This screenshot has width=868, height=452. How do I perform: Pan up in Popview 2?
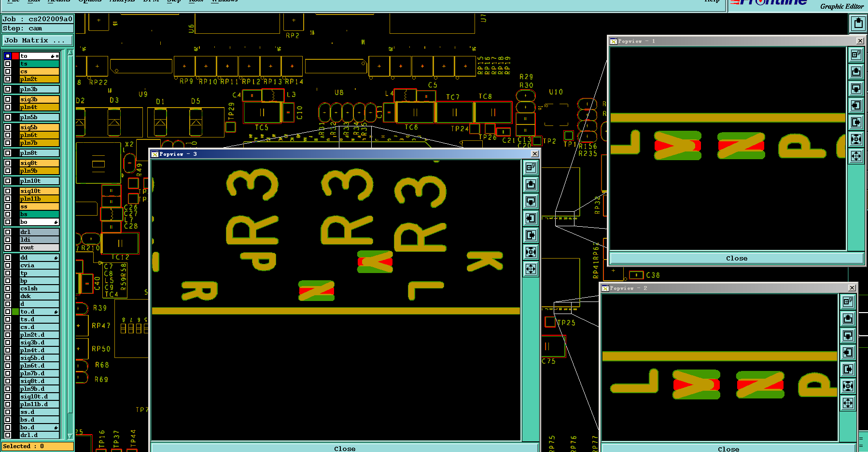coord(848,318)
